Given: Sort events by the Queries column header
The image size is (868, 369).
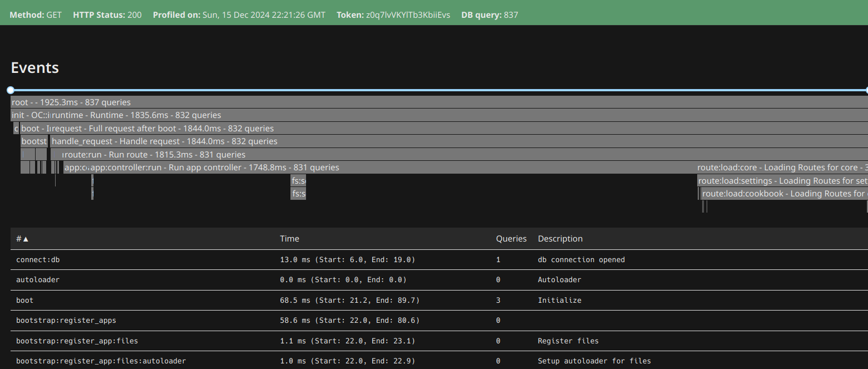Looking at the screenshot, I should click(x=511, y=239).
